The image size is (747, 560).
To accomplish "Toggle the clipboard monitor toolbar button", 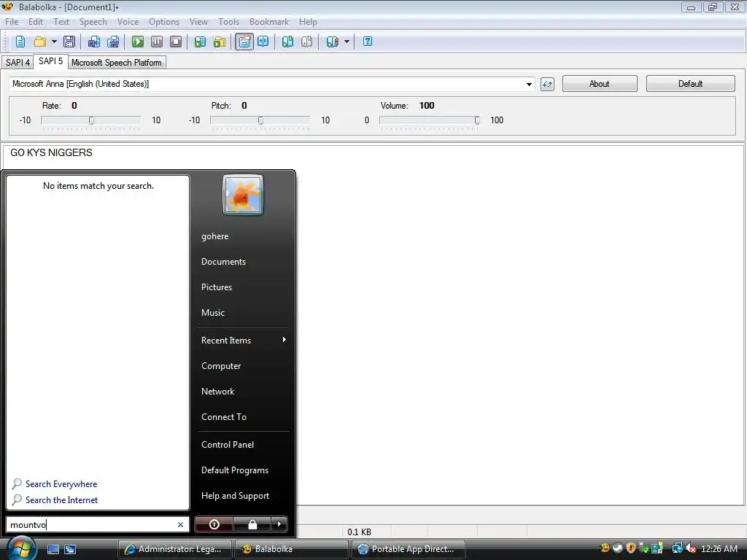I will point(244,42).
